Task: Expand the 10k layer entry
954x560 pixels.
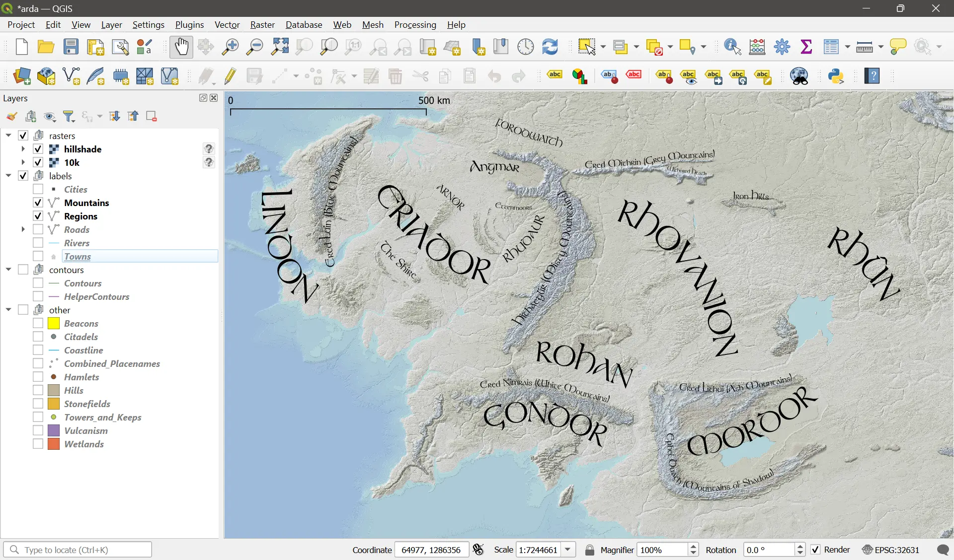Action: 23,162
